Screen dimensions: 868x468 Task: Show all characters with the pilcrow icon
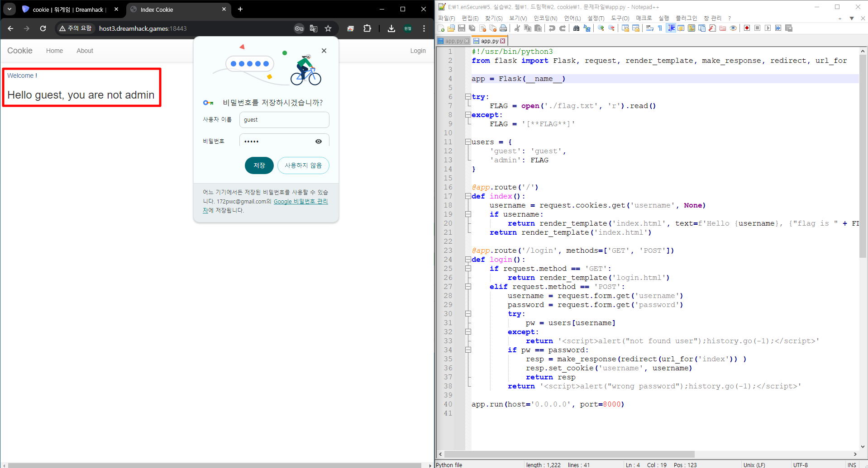[x=660, y=28]
